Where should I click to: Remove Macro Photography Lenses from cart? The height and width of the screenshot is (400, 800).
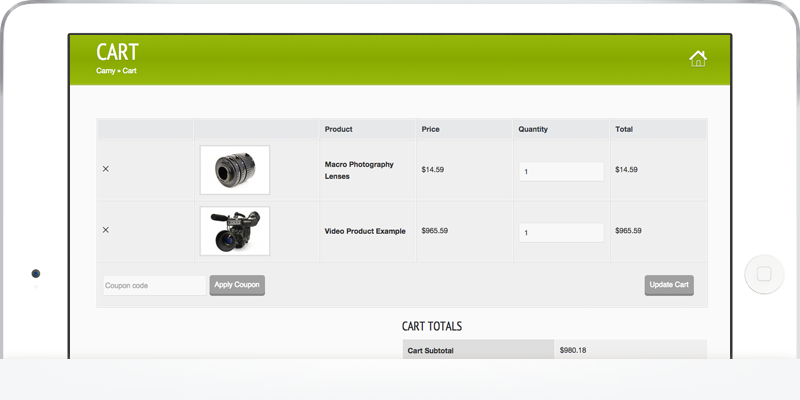(106, 169)
